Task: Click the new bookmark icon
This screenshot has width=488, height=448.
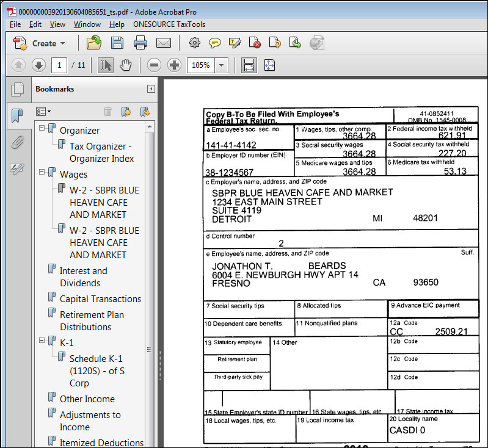Action: [126, 111]
